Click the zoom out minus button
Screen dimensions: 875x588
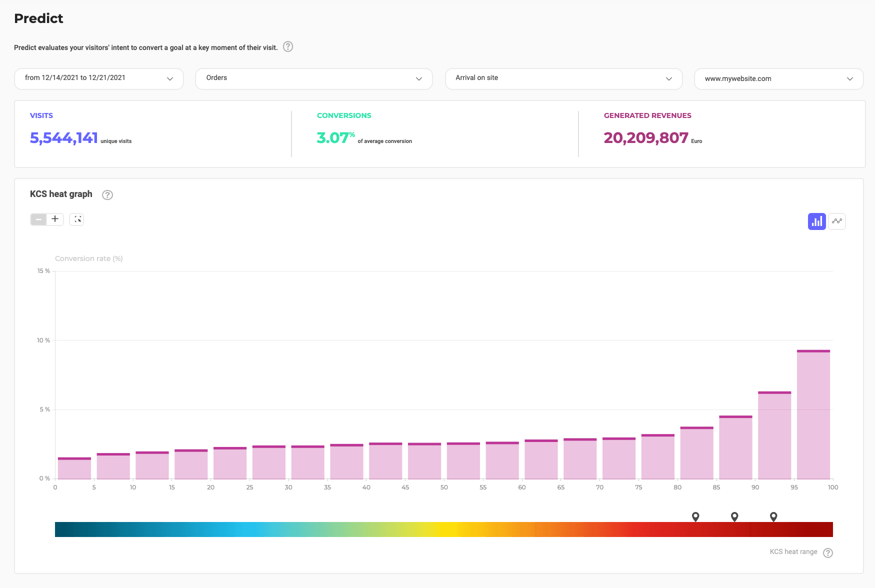coord(38,219)
